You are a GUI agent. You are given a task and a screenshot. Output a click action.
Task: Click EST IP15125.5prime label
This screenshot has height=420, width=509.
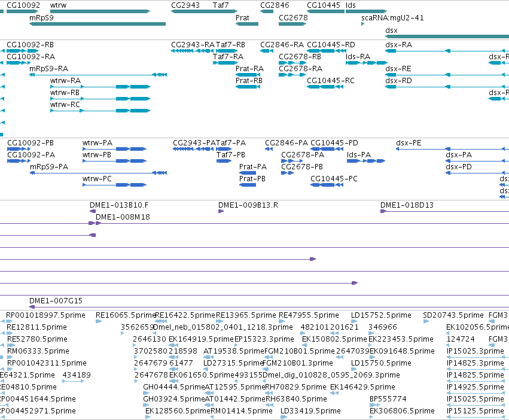(x=476, y=411)
